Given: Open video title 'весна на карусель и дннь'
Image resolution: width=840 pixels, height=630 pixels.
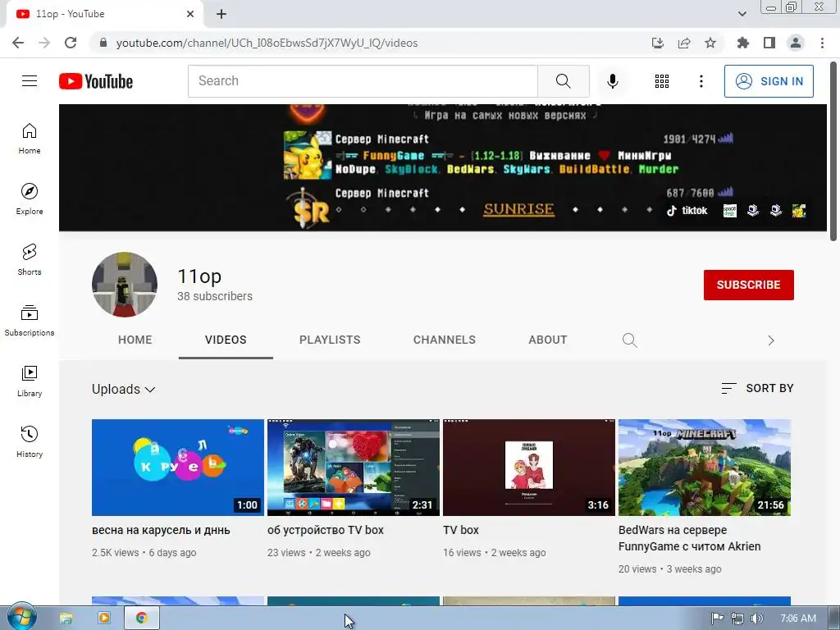Looking at the screenshot, I should [161, 530].
